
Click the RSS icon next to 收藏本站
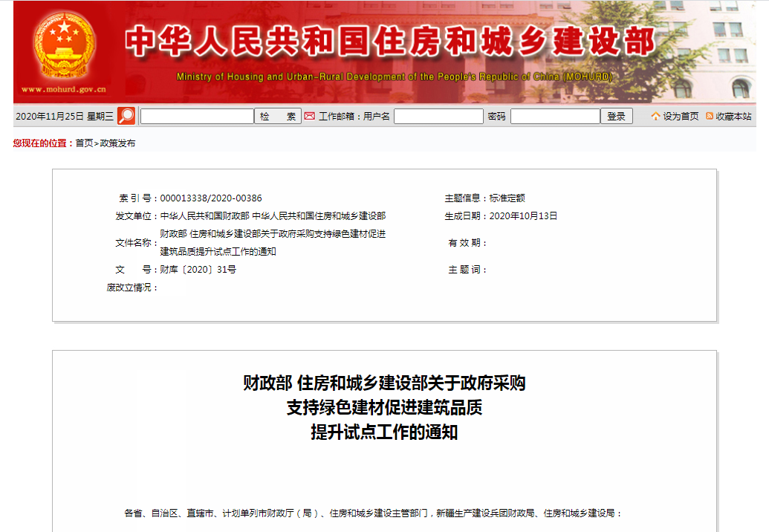click(x=710, y=117)
